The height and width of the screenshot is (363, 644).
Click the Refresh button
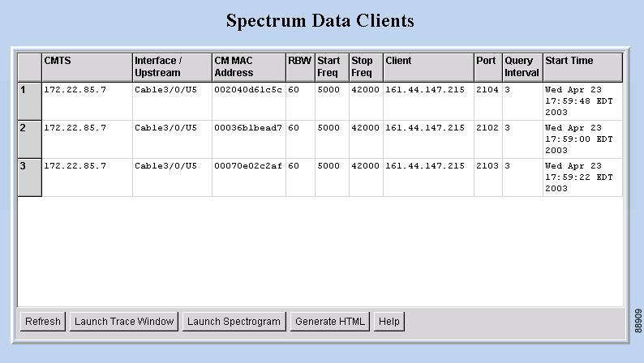[x=43, y=321]
